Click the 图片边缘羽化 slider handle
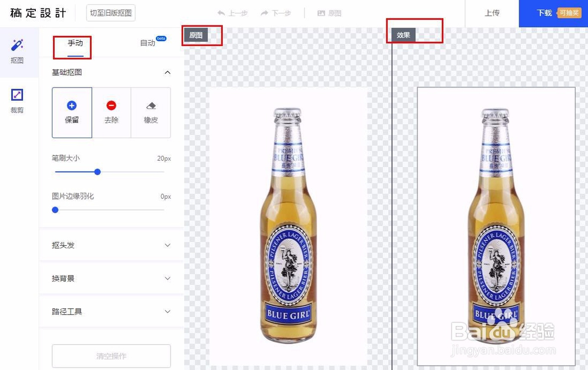The width and height of the screenshot is (588, 370). 55,210
